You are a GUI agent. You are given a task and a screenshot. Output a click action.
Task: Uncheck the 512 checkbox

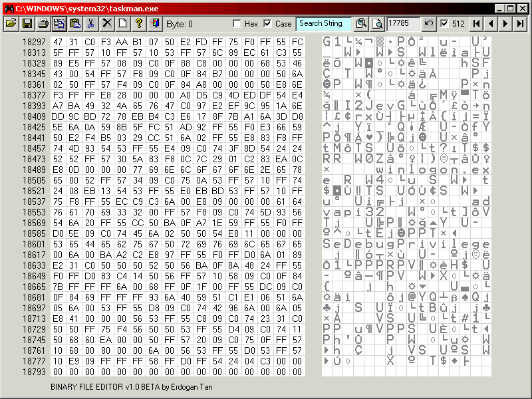[444, 24]
